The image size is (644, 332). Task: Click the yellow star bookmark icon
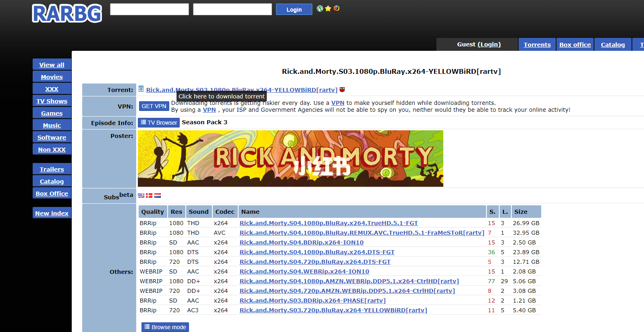tap(328, 8)
